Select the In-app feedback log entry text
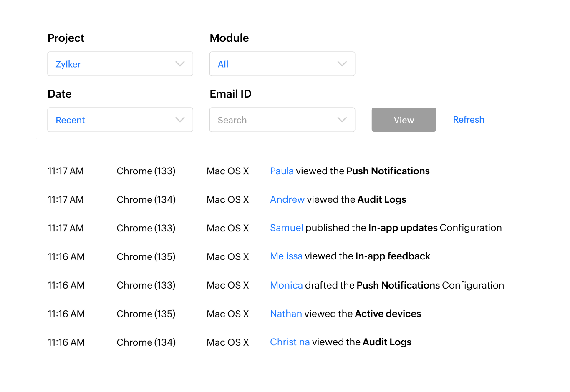The image size is (570, 392). 393,256
